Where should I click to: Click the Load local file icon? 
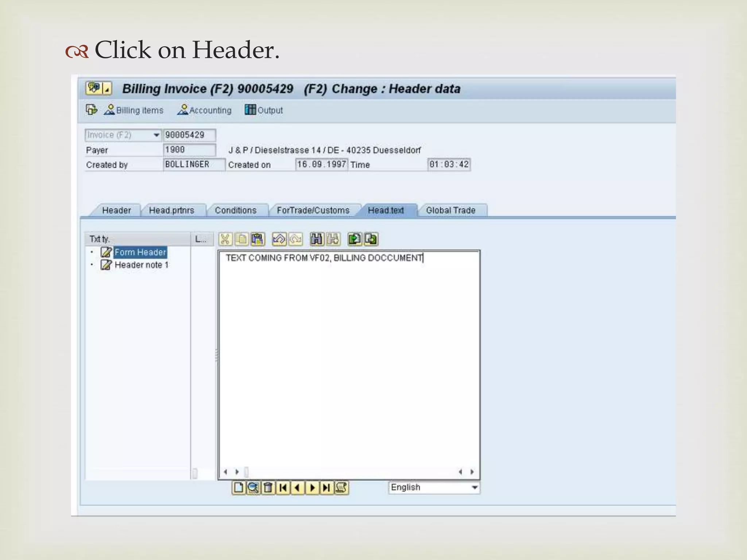click(355, 239)
